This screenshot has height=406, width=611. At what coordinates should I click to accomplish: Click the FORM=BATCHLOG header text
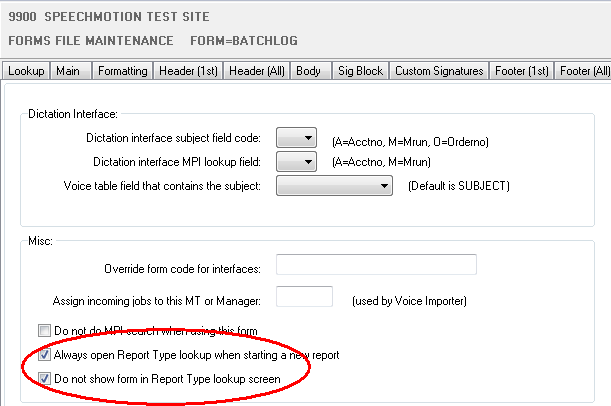pyautogui.click(x=245, y=41)
